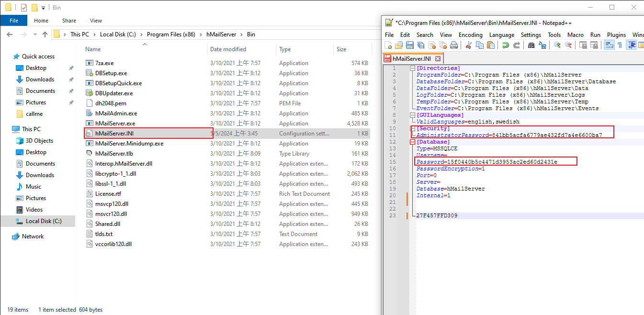Image resolution: width=644 pixels, height=315 pixels.
Task: Click the Save All icon in Notepad++
Action: click(421, 45)
